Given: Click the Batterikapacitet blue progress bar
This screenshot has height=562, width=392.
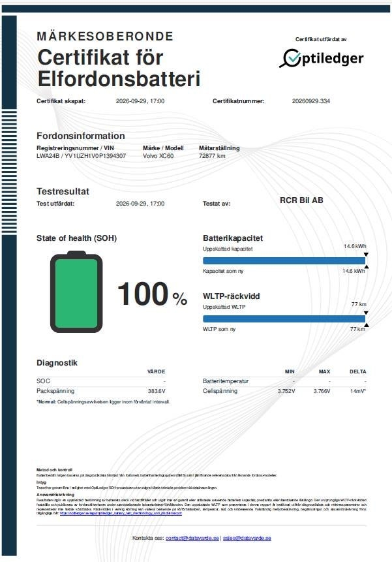Looking at the screenshot, I should [x=284, y=260].
